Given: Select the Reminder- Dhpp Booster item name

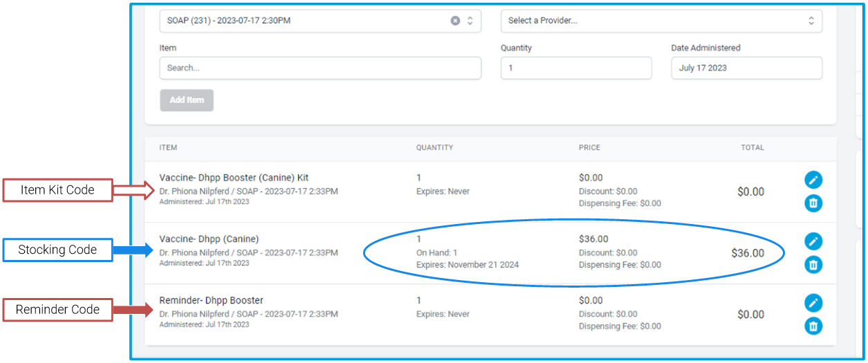Looking at the screenshot, I should pos(211,301).
